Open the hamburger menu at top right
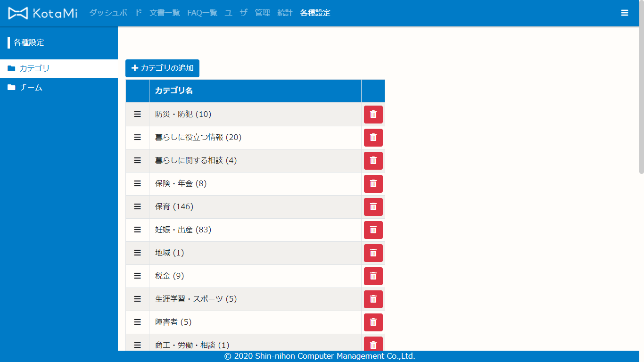This screenshot has height=362, width=644. click(625, 13)
